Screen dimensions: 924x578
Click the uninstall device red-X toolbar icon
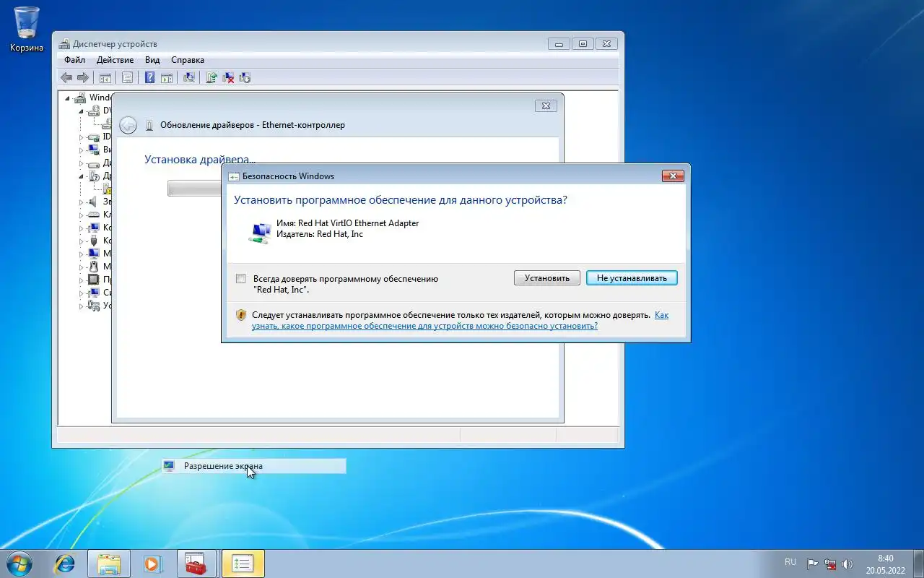pos(228,77)
